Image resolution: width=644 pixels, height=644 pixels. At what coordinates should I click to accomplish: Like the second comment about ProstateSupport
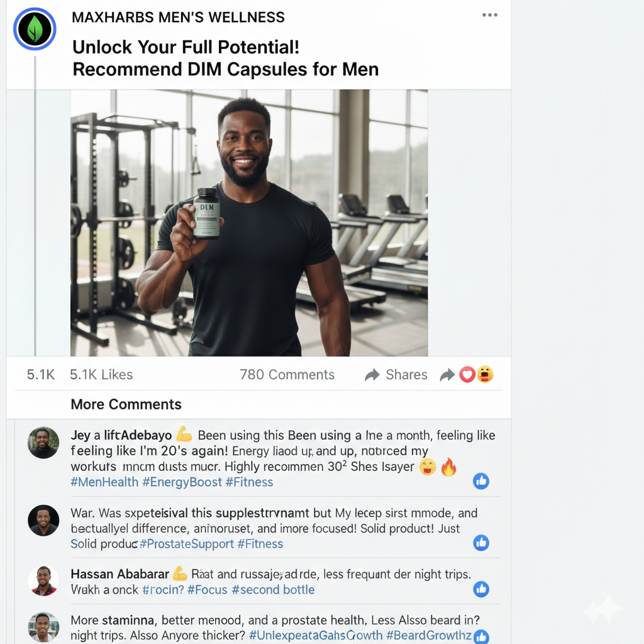(x=481, y=543)
